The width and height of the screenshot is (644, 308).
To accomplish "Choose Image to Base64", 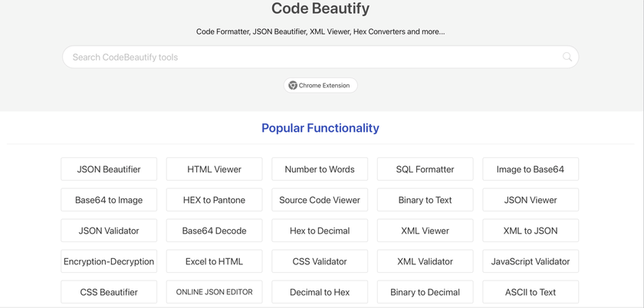I will point(531,169).
